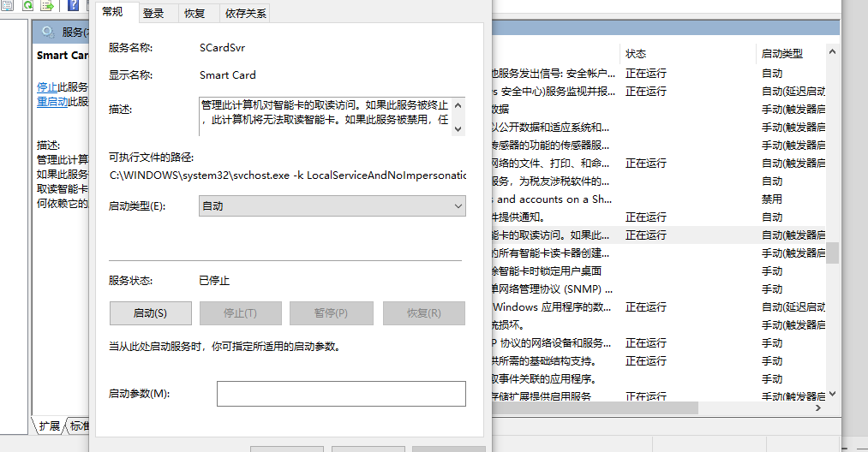Sort by the 启动类型 column header
This screenshot has width=868, height=452.
[x=791, y=54]
